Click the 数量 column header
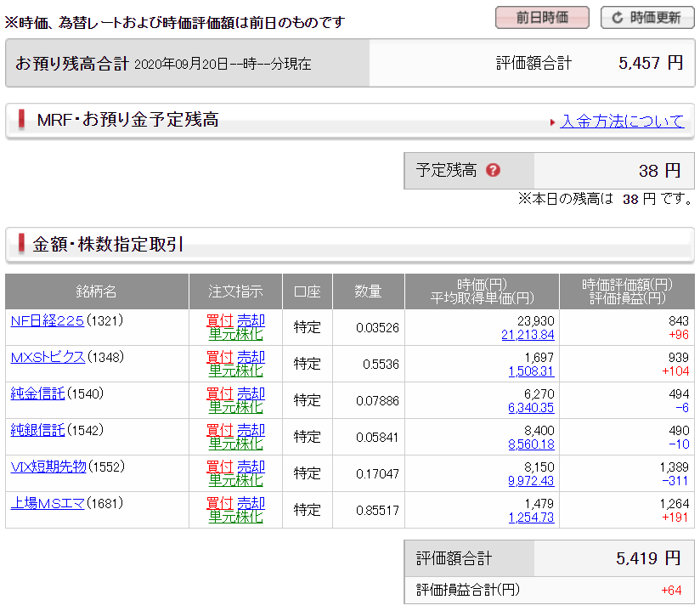Image resolution: width=700 pixels, height=611 pixels. pyautogui.click(x=369, y=291)
